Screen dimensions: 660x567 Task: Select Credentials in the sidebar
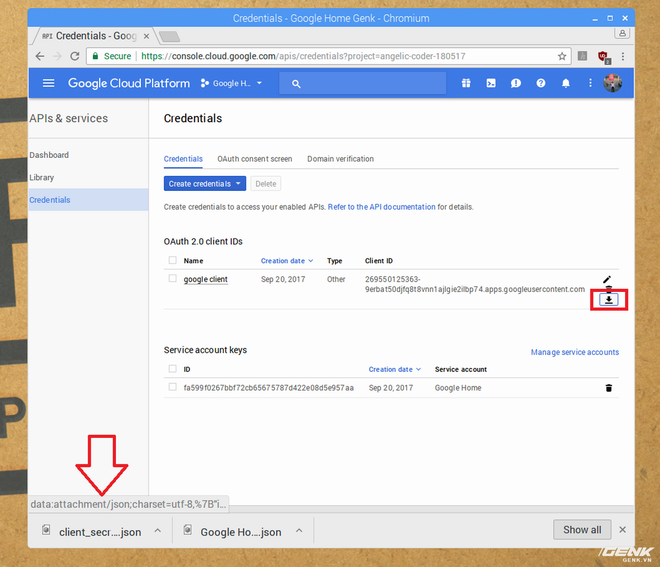tap(88, 200)
